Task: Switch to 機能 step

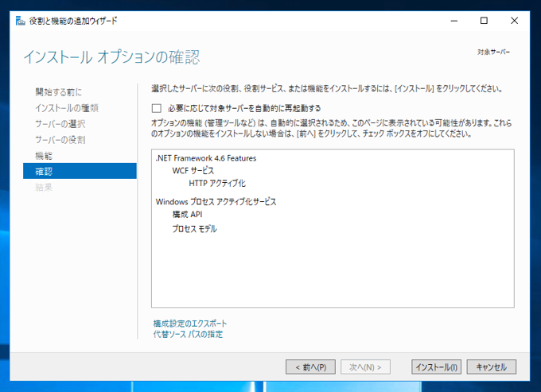Action: pos(44,156)
